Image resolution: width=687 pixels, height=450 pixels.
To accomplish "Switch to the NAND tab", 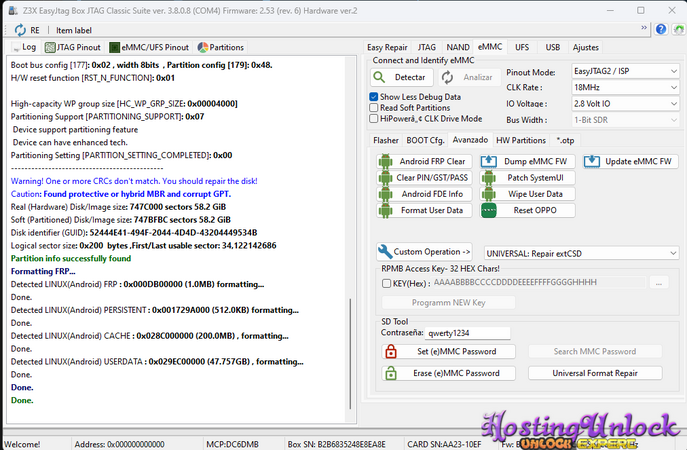I will point(457,47).
